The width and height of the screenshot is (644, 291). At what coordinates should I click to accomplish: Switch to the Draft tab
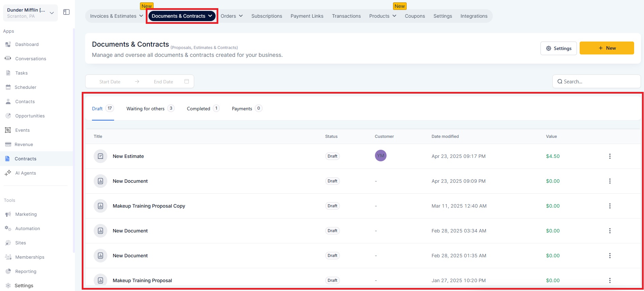coord(103,109)
